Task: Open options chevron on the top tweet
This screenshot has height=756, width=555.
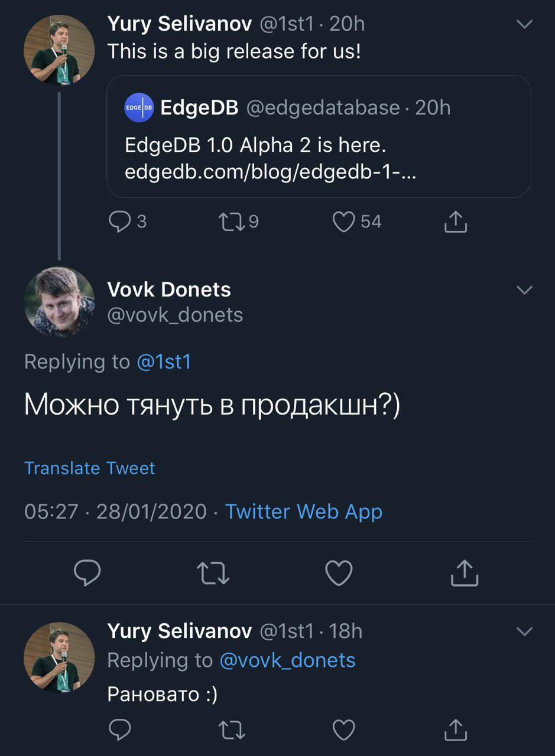Action: (524, 24)
